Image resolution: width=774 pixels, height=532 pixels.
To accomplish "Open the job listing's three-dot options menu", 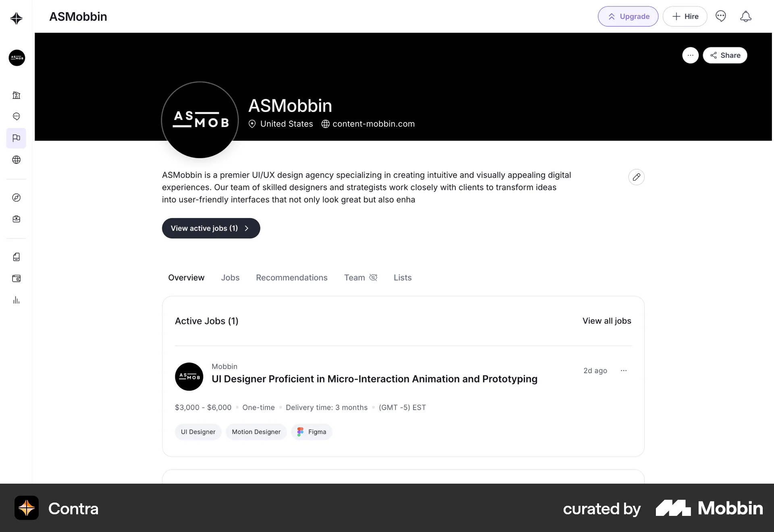I will click(x=624, y=370).
